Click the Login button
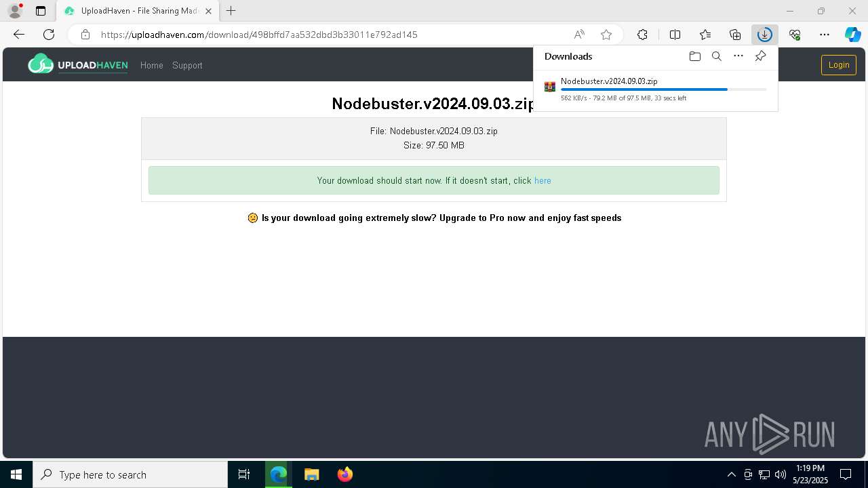The height and width of the screenshot is (488, 868). pyautogui.click(x=839, y=65)
